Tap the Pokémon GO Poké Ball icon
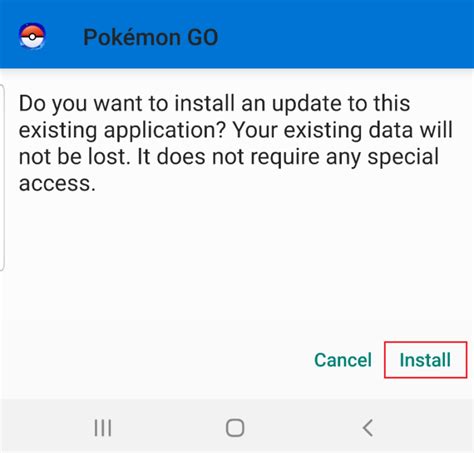 (32, 36)
